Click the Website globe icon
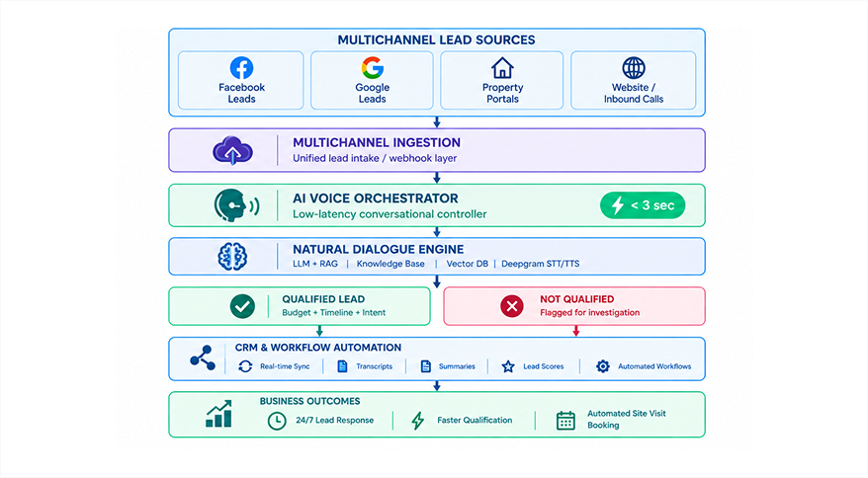This screenshot has width=868, height=478. click(x=634, y=68)
